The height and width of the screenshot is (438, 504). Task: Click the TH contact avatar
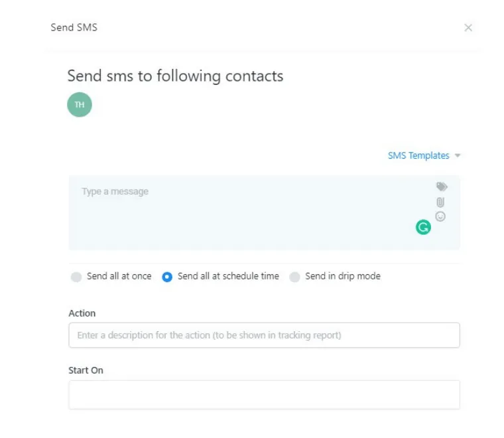80,105
